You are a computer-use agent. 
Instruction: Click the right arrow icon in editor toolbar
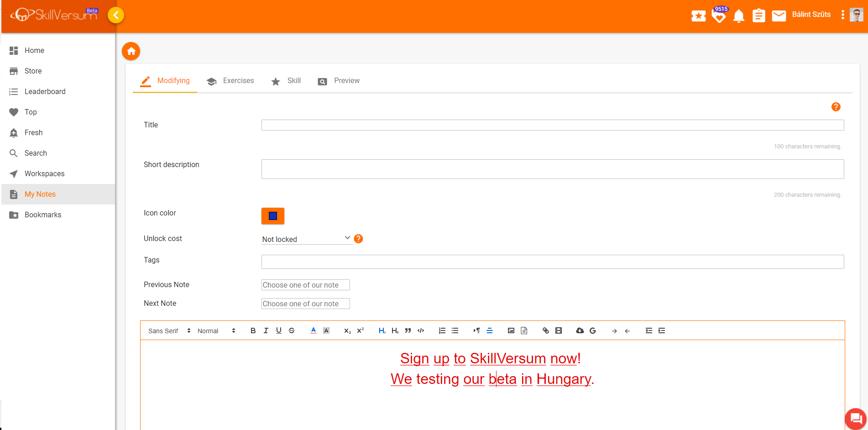(x=615, y=331)
